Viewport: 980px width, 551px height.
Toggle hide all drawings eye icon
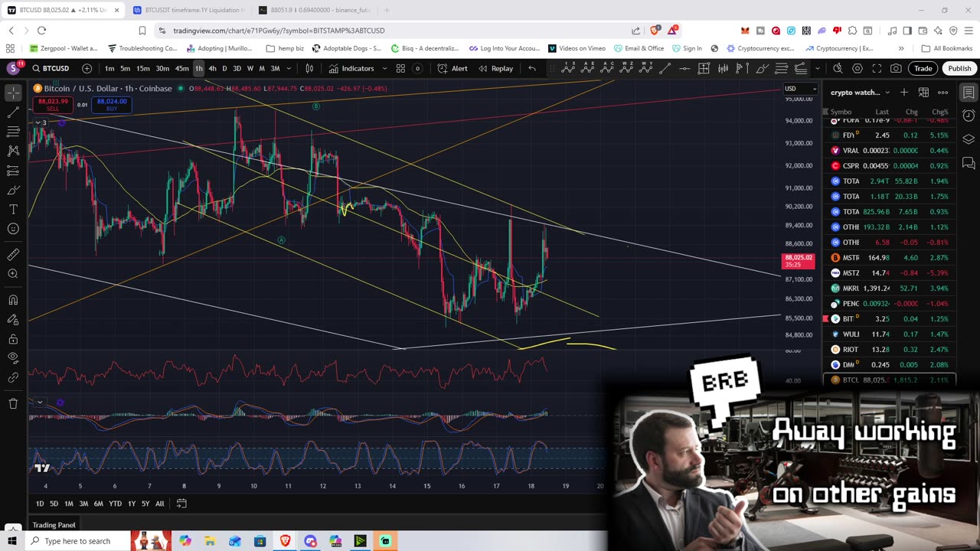pos(13,357)
